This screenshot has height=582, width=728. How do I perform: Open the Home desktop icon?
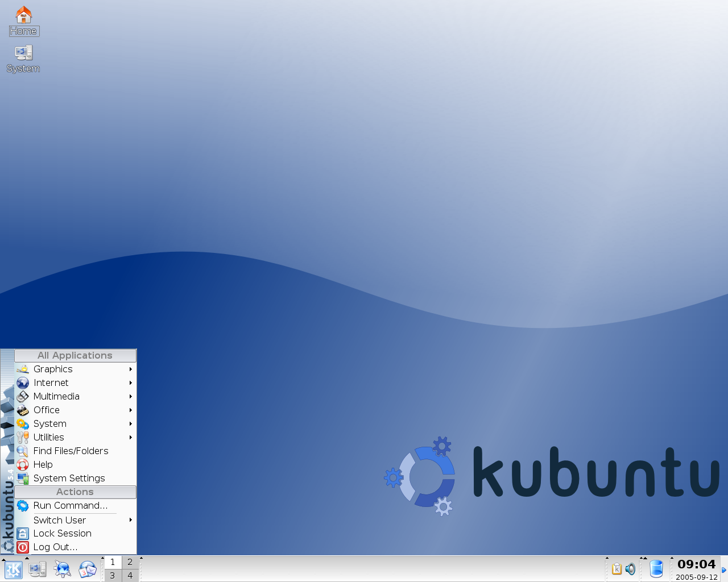click(23, 21)
